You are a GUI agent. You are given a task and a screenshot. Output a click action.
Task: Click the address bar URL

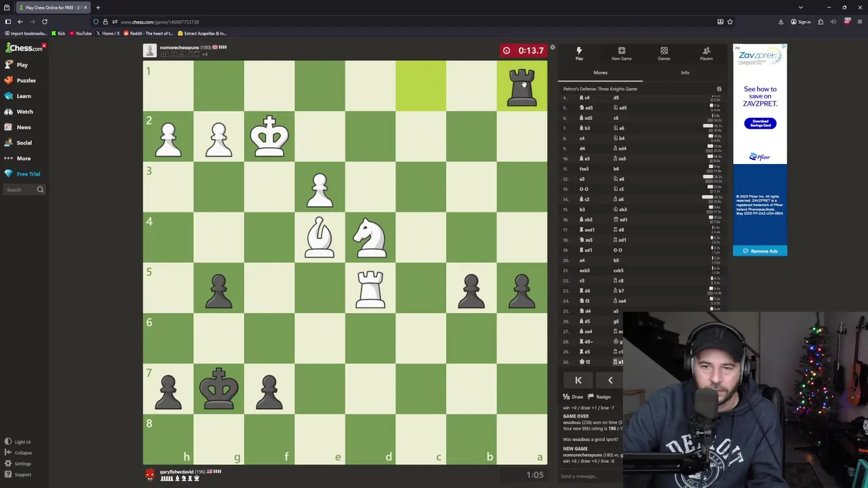tap(160, 22)
